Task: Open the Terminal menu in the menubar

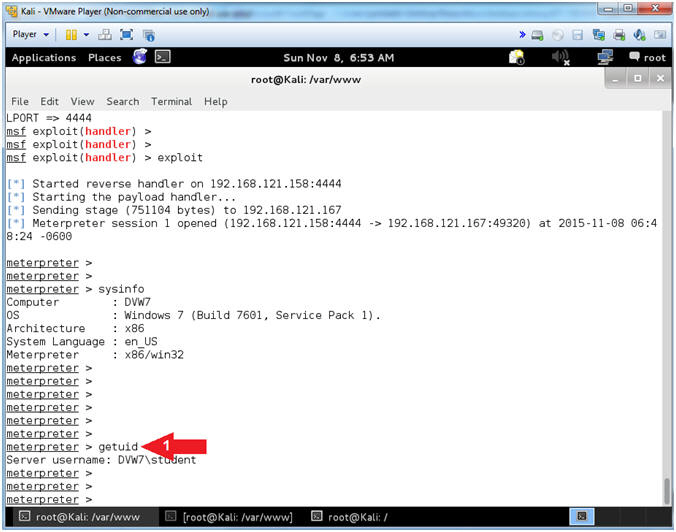Action: point(172,102)
